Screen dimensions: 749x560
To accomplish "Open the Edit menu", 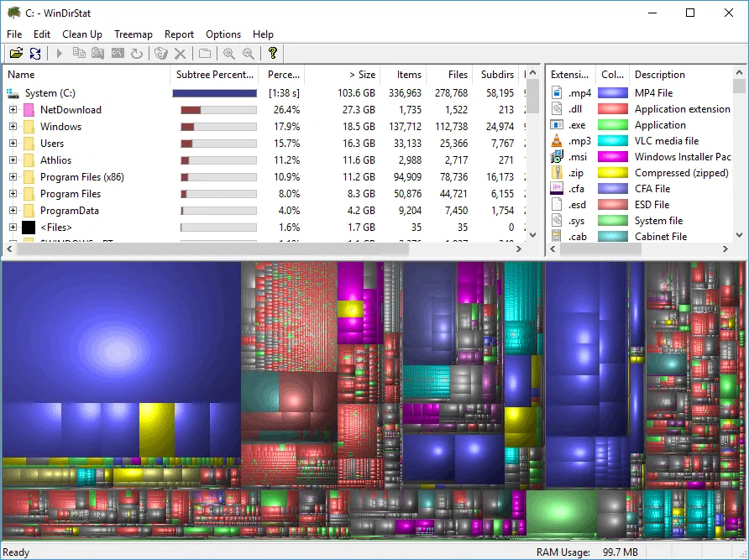I will point(41,34).
